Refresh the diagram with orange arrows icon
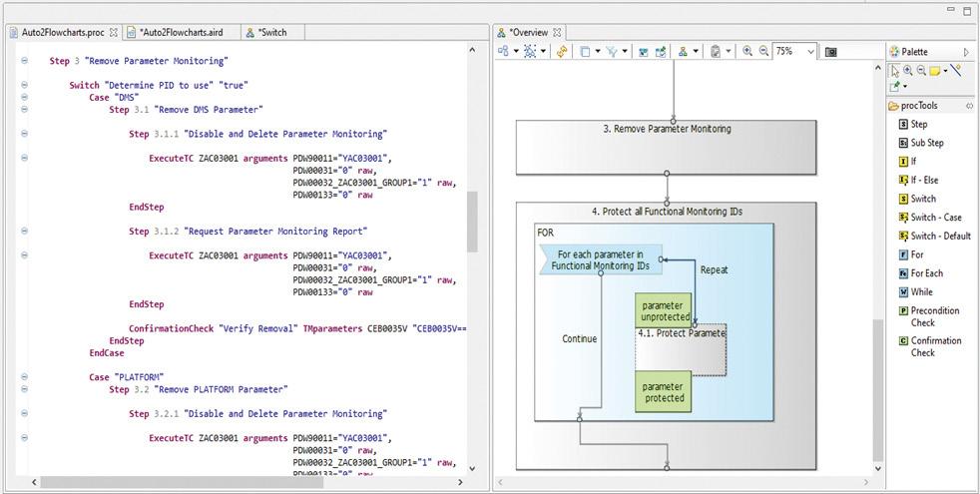 563,52
